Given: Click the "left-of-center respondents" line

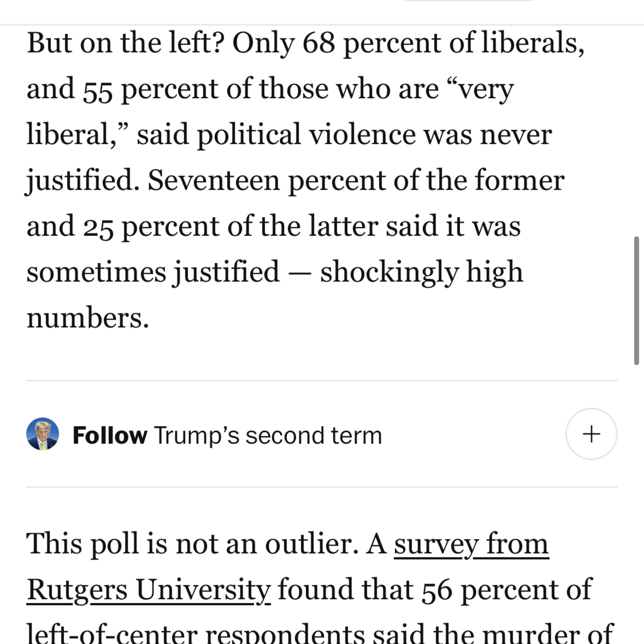Looking at the screenshot, I should click(196, 633).
